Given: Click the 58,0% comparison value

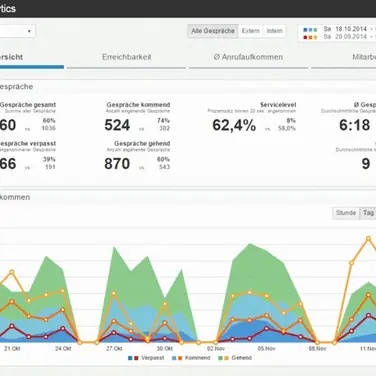Looking at the screenshot, I should pyautogui.click(x=287, y=128).
